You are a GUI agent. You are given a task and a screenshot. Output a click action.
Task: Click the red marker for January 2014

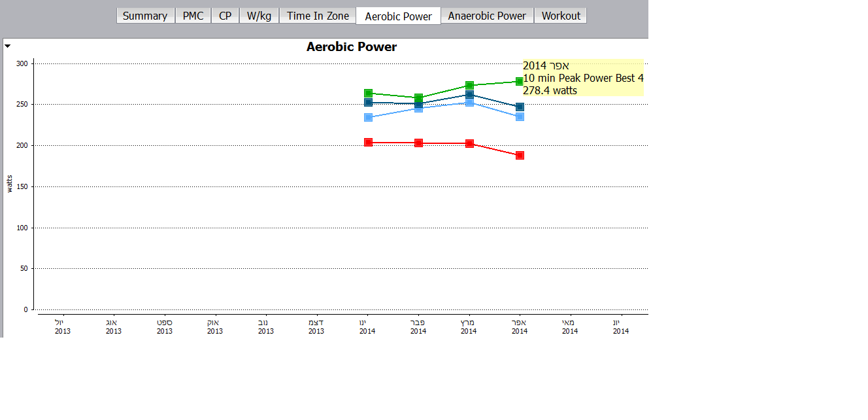[x=368, y=142]
